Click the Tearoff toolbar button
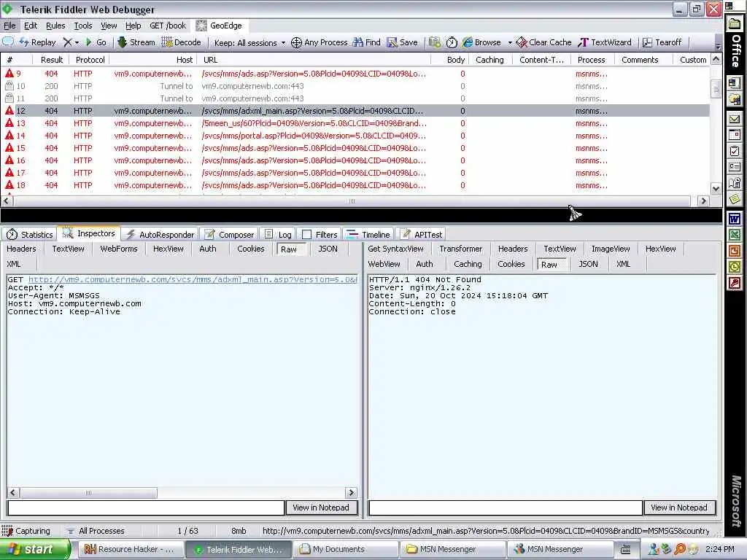Viewport: 747px width, 560px height. 662,42
